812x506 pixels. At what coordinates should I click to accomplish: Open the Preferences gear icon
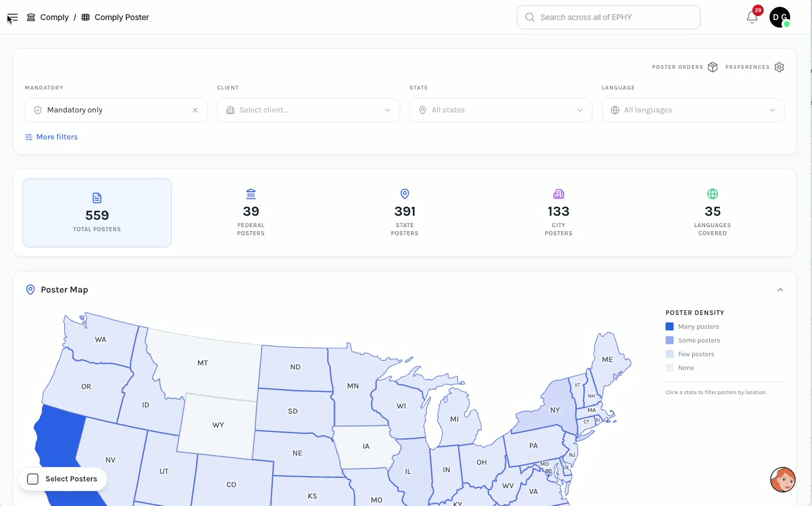click(779, 67)
